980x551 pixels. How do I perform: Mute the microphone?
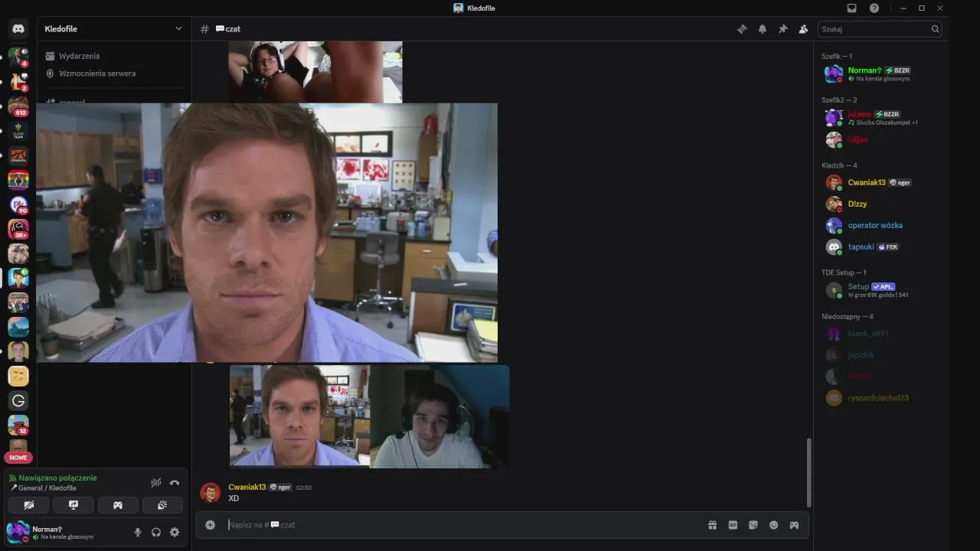(x=138, y=532)
